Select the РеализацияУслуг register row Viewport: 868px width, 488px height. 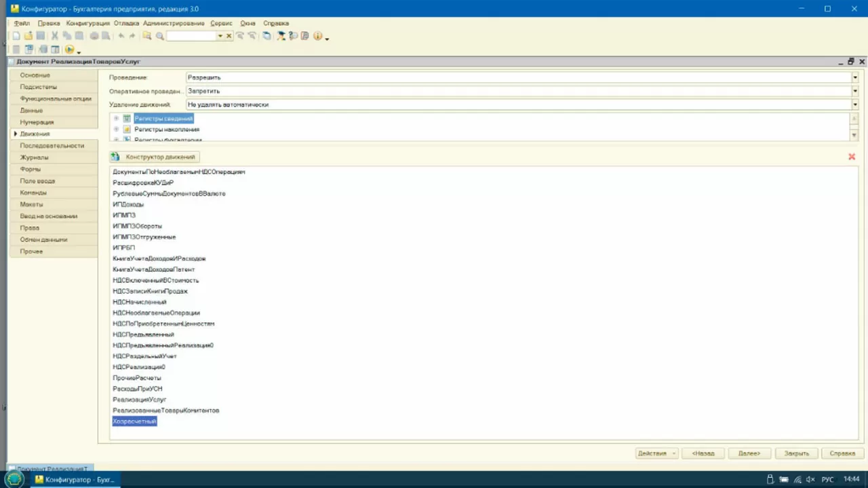(x=140, y=400)
